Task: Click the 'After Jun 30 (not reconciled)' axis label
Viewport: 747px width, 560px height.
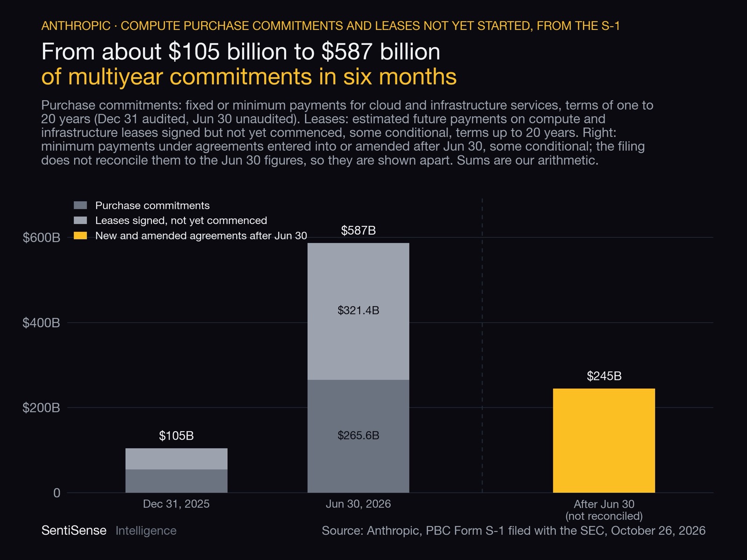Action: [604, 510]
